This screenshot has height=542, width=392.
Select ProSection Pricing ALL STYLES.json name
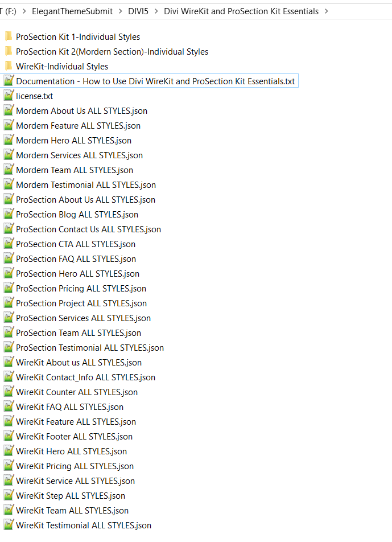coord(81,289)
